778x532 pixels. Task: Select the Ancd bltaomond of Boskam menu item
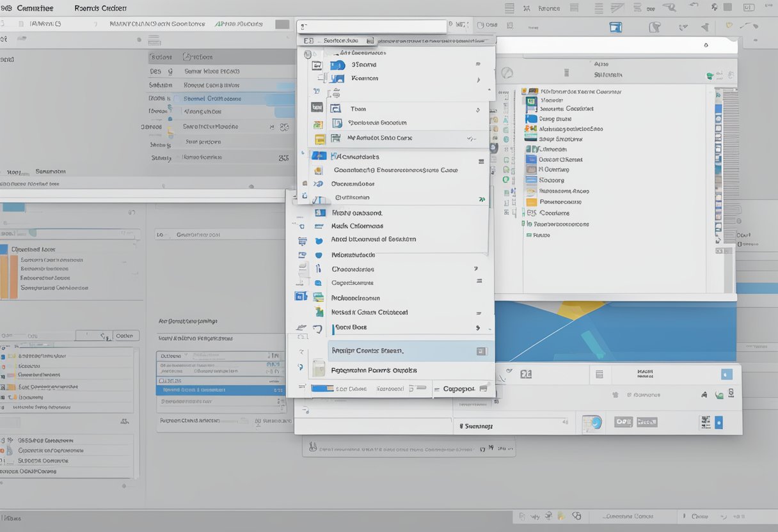(373, 239)
